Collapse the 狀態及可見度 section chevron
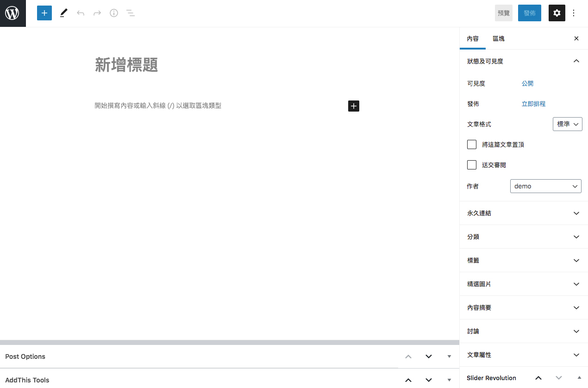Viewport: 588px width, 388px height. click(x=576, y=61)
